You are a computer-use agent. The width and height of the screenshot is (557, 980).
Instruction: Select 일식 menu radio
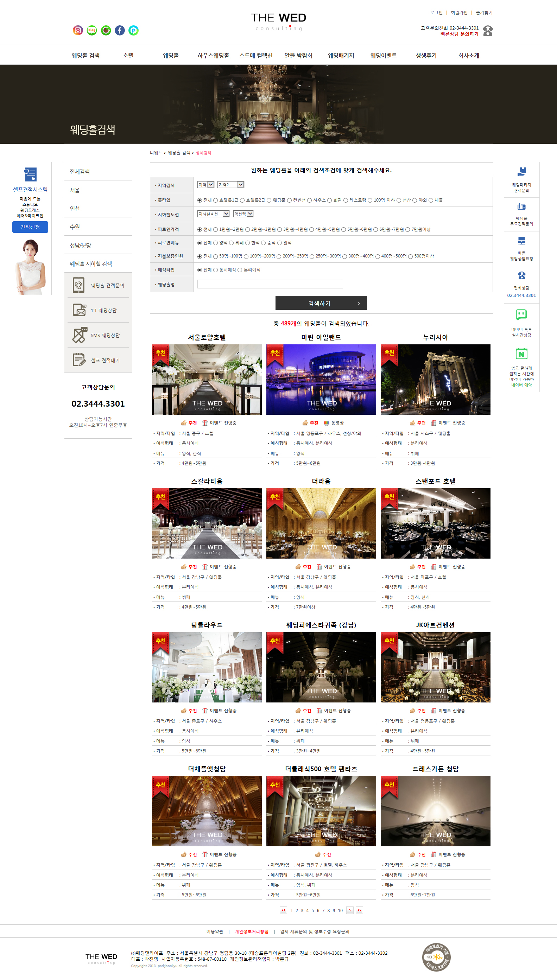[280, 243]
